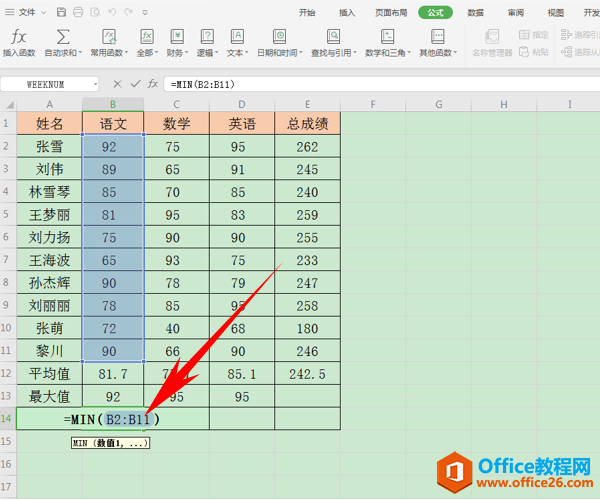Select column E header
Image resolution: width=600 pixels, height=500 pixels.
(x=307, y=104)
